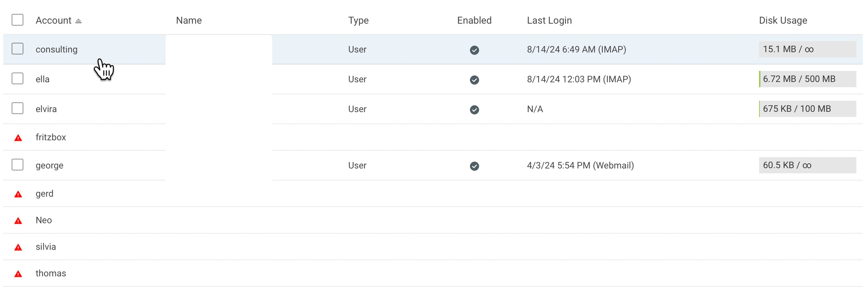Screen dimensions: 868x300
Task: Click the warning icon for silvia
Action: pyautogui.click(x=18, y=248)
